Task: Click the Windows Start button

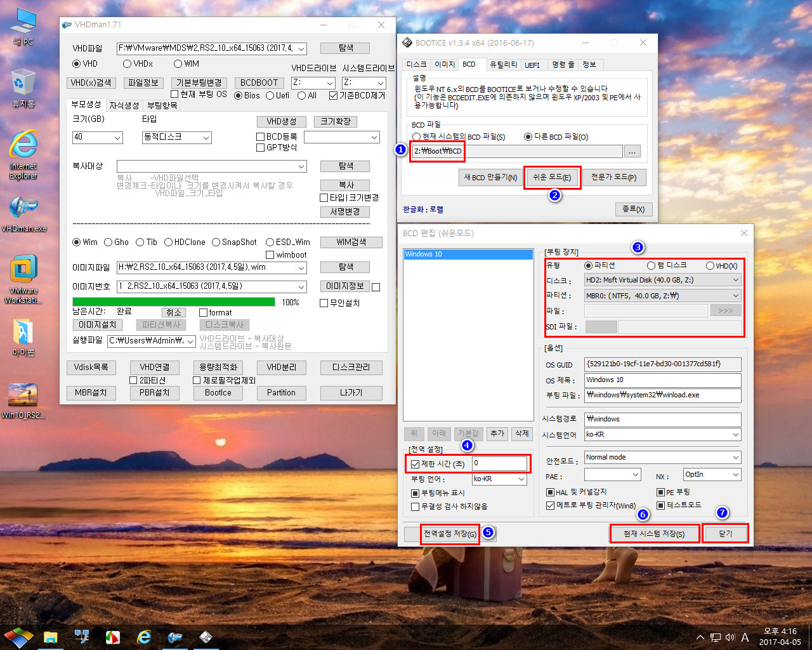Action: coord(18,637)
